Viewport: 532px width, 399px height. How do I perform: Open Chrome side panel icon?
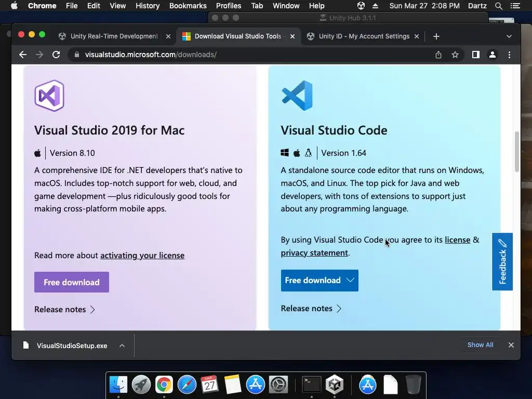pyautogui.click(x=476, y=55)
